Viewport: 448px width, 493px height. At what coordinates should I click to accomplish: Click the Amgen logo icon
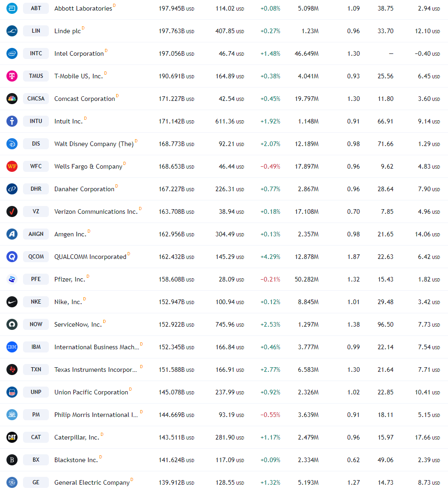pos(12,234)
